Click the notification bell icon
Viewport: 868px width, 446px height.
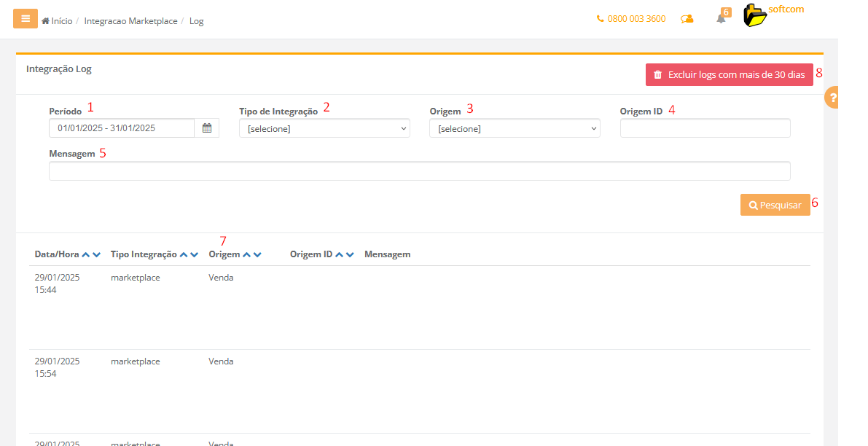[x=721, y=19]
